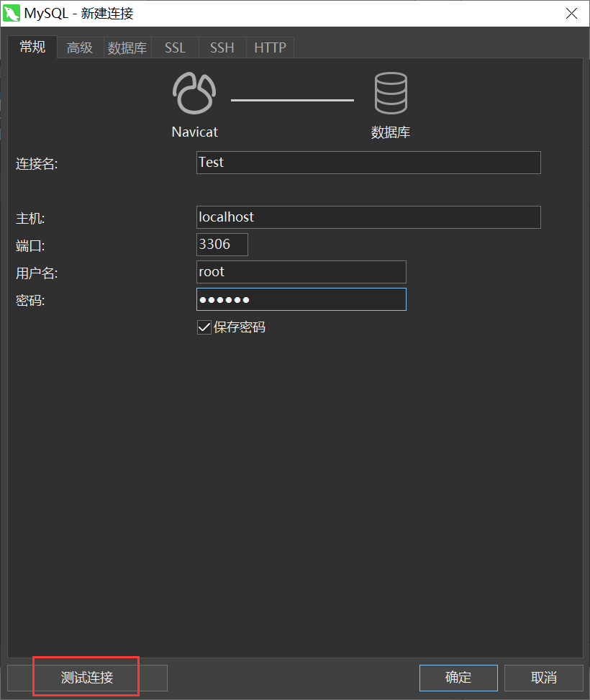Viewport: 590px width, 700px height.
Task: Open the SSL tab
Action: (175, 47)
